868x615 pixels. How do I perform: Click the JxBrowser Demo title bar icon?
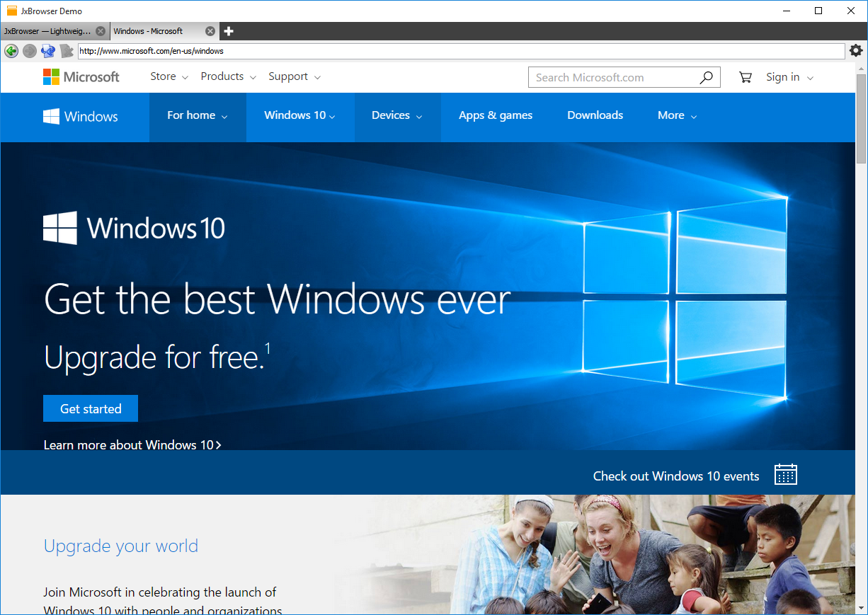(x=12, y=11)
